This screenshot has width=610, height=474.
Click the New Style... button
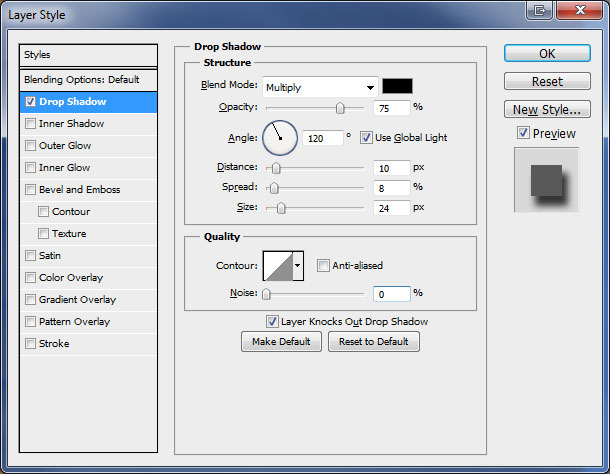[x=547, y=109]
